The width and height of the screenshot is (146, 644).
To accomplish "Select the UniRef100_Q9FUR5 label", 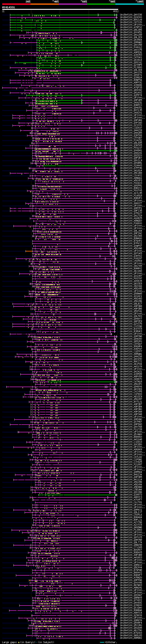I will click(x=131, y=100).
